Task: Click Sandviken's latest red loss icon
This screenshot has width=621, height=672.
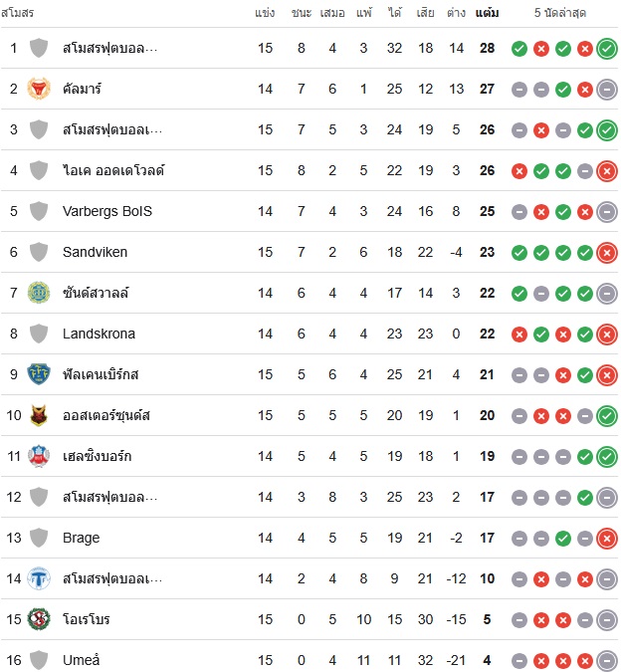Action: click(607, 253)
